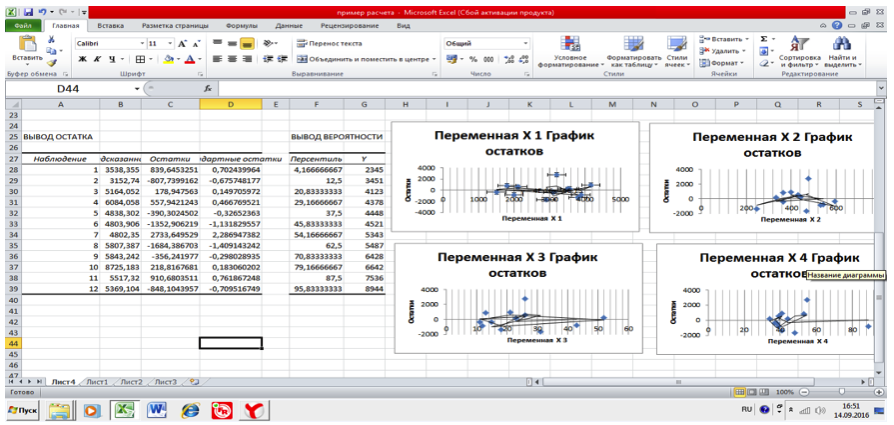Activate the Format Painter brush

pyautogui.click(x=51, y=63)
